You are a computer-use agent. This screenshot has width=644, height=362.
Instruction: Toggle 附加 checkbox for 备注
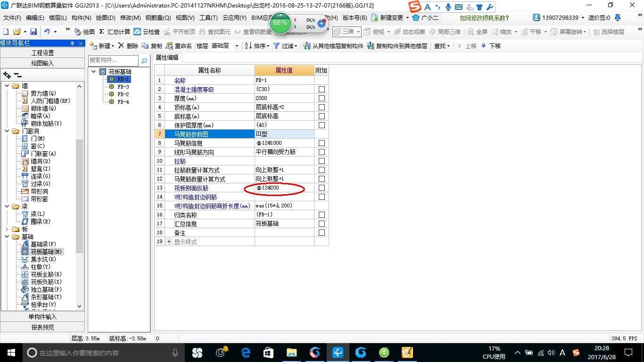point(322,232)
